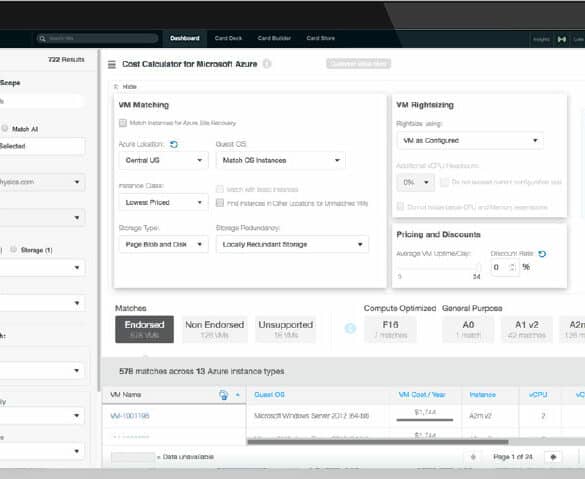The width and height of the screenshot is (585, 479).
Task: Switch to the Card Deck tab
Action: pyautogui.click(x=228, y=38)
